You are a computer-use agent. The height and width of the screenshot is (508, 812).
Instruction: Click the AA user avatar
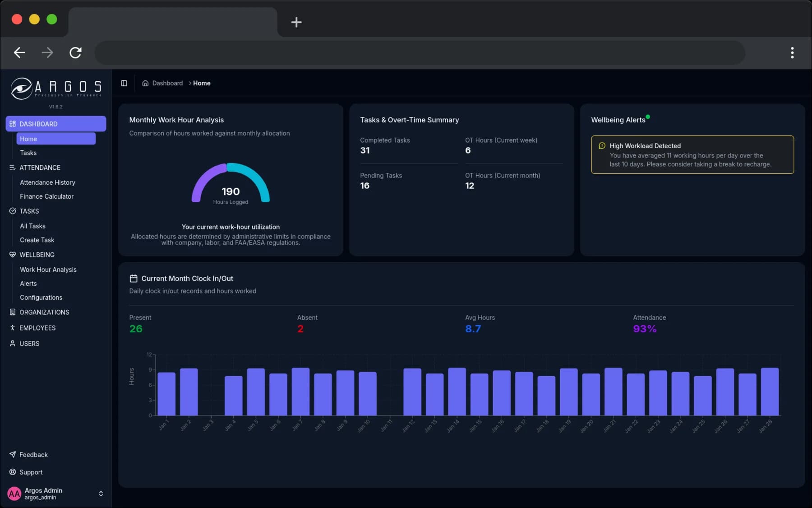pyautogui.click(x=14, y=494)
